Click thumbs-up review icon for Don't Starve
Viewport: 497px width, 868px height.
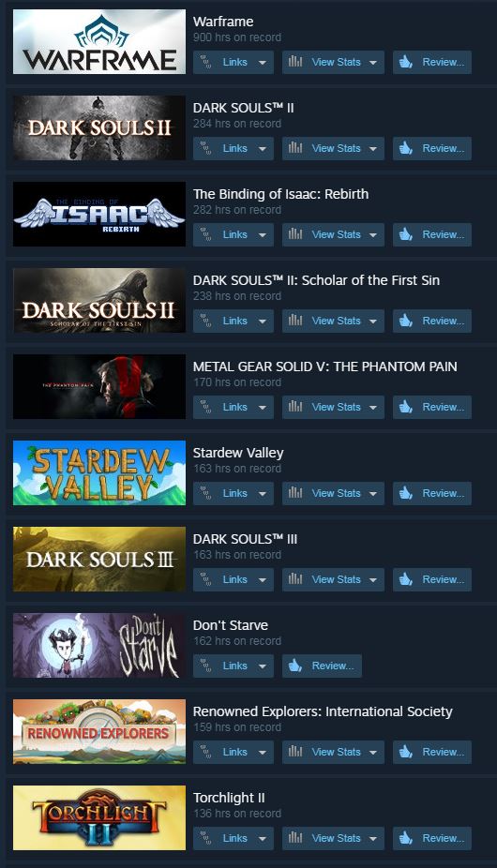pos(295,666)
